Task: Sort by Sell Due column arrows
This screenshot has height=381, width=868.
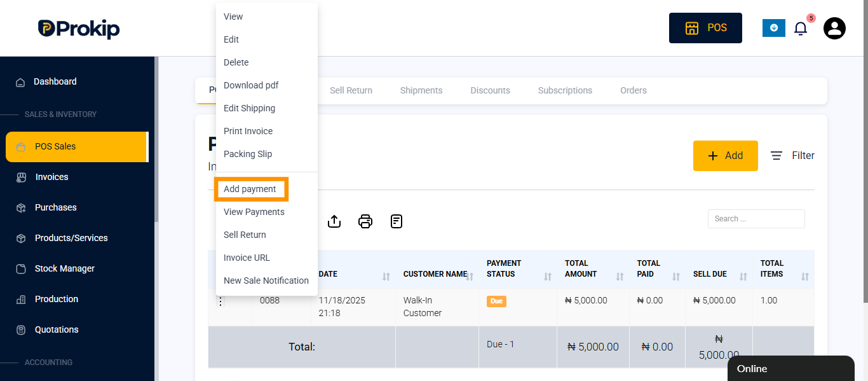Action: 743,277
